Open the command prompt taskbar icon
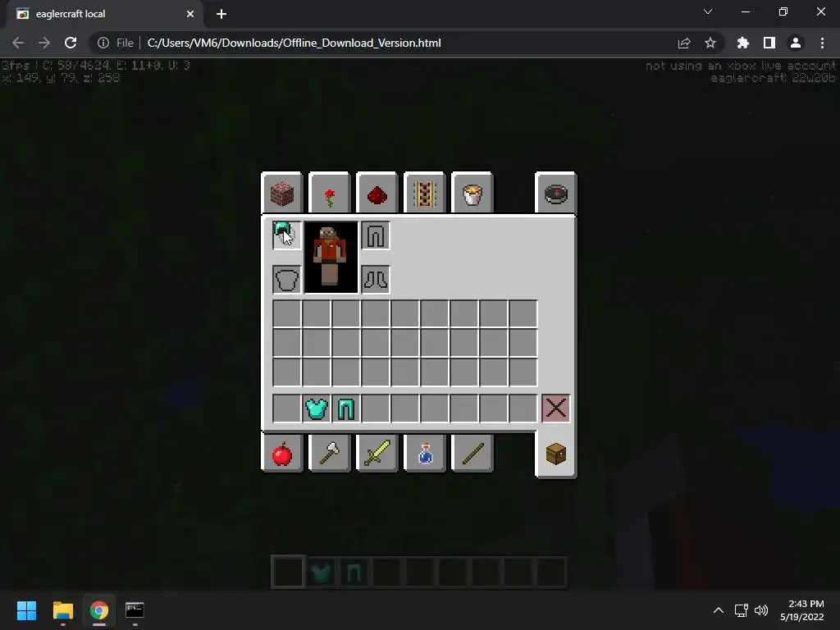The height and width of the screenshot is (630, 840). pyautogui.click(x=135, y=610)
